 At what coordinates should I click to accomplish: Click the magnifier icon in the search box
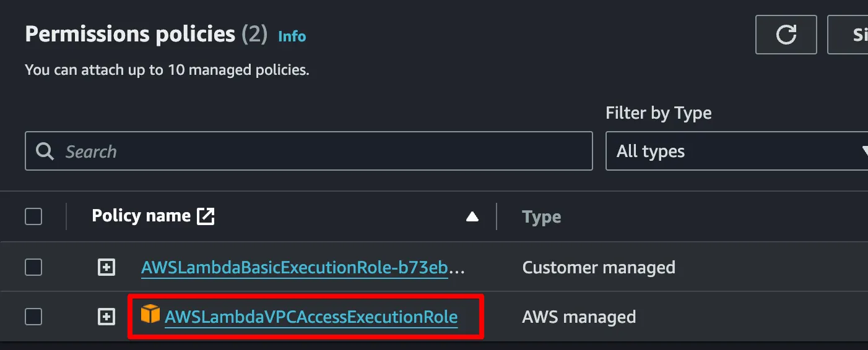click(45, 152)
